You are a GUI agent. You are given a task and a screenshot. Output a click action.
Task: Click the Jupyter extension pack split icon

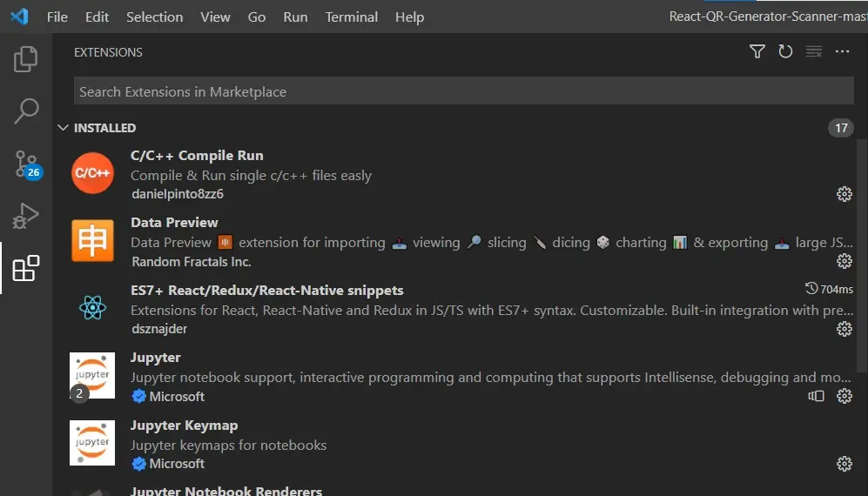coord(816,396)
